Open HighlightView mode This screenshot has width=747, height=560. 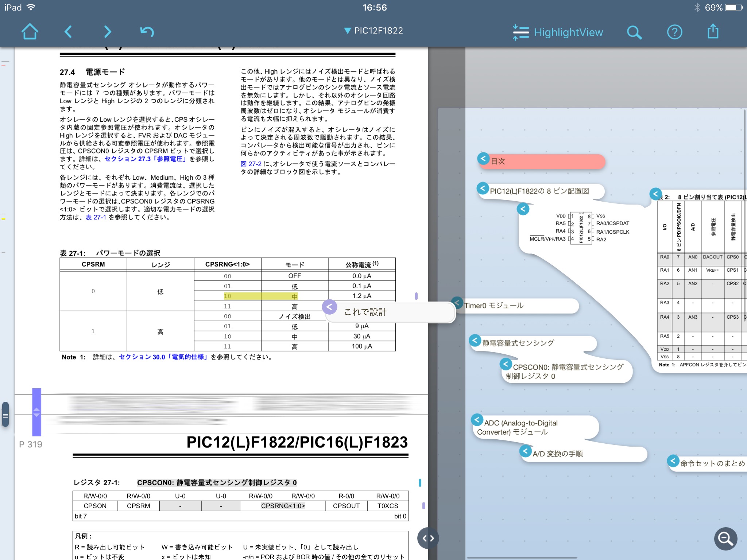[x=558, y=32]
